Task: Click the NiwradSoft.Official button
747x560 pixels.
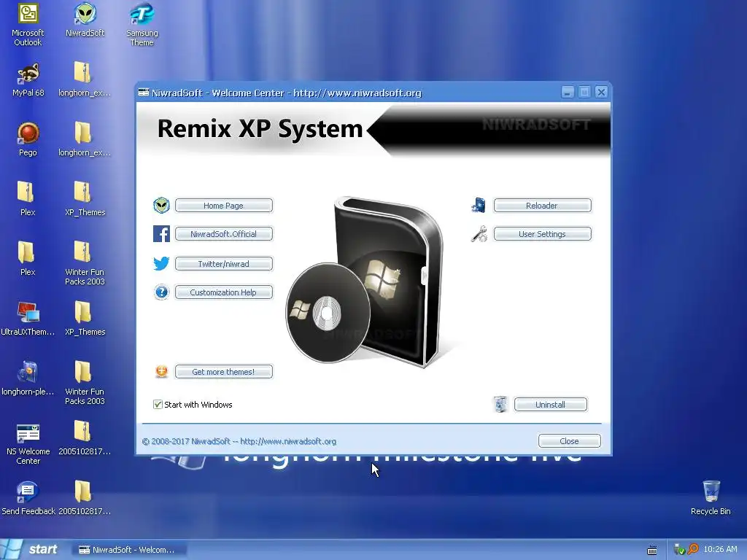Action: (x=224, y=234)
